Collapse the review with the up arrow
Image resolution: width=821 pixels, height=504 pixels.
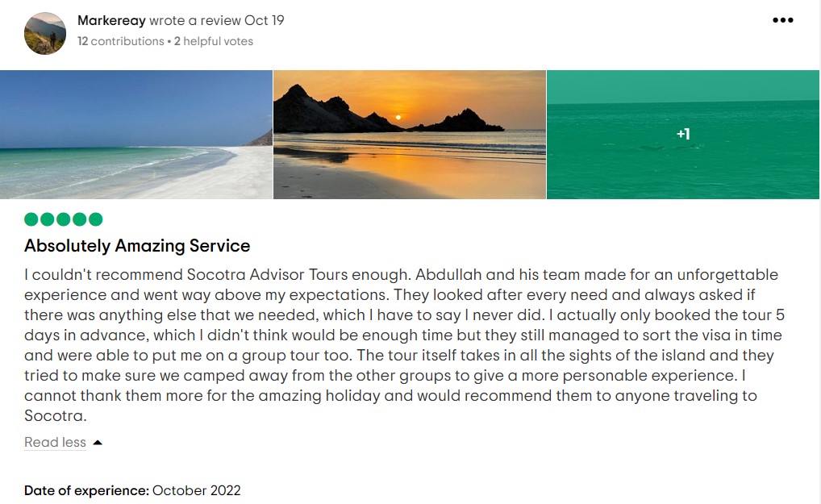tap(98, 442)
